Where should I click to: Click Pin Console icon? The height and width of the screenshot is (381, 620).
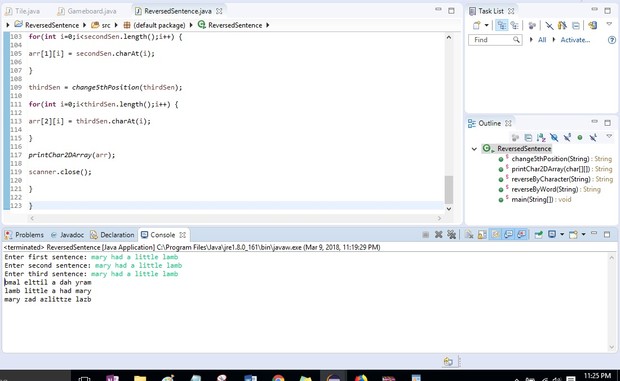point(539,235)
